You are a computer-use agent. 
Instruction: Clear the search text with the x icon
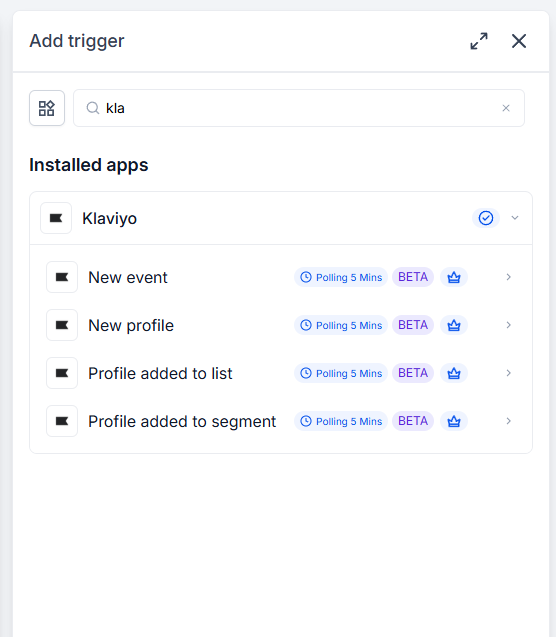[506, 108]
